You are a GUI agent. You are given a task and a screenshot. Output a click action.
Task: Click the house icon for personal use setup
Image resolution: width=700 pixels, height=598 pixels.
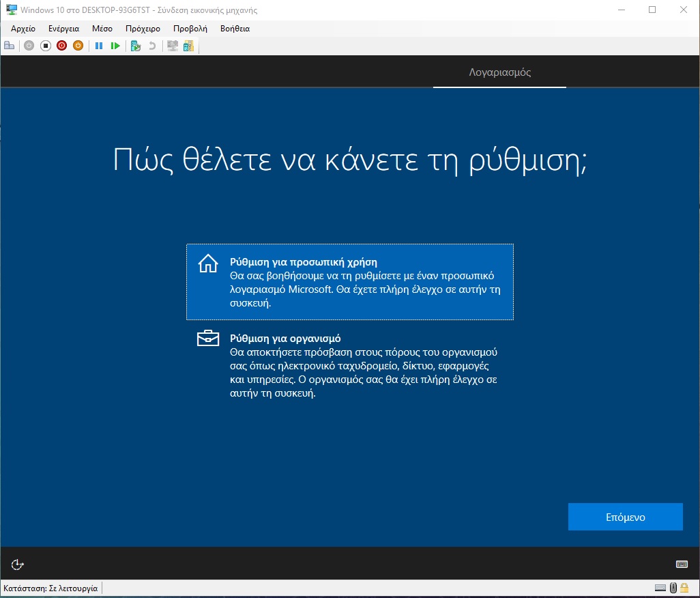pos(208,263)
